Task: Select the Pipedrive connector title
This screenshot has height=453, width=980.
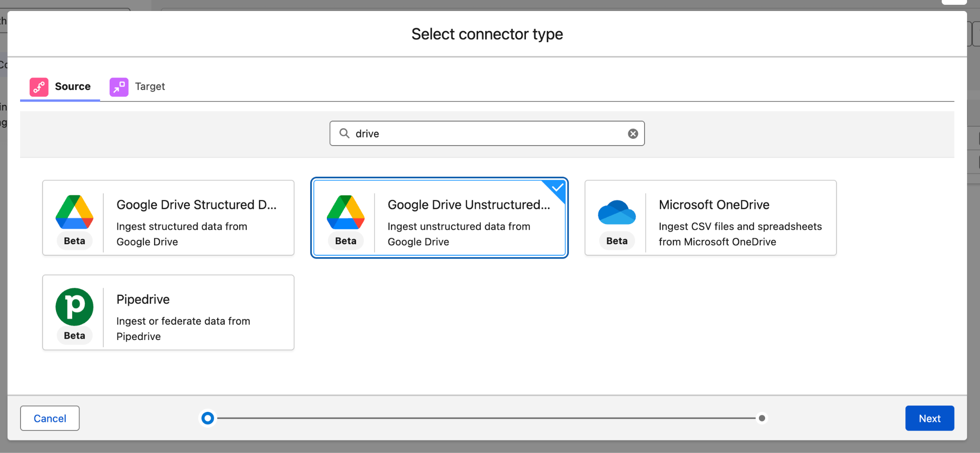Action: [143, 299]
